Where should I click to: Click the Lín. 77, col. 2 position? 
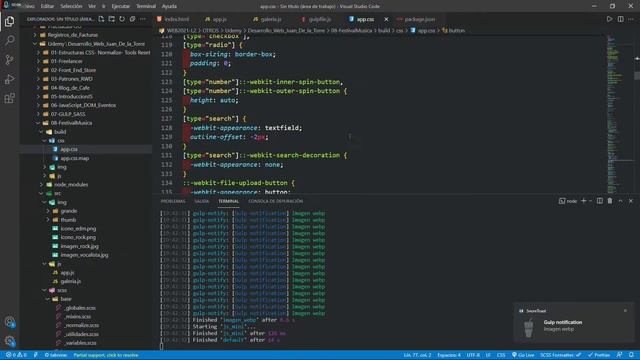417,355
